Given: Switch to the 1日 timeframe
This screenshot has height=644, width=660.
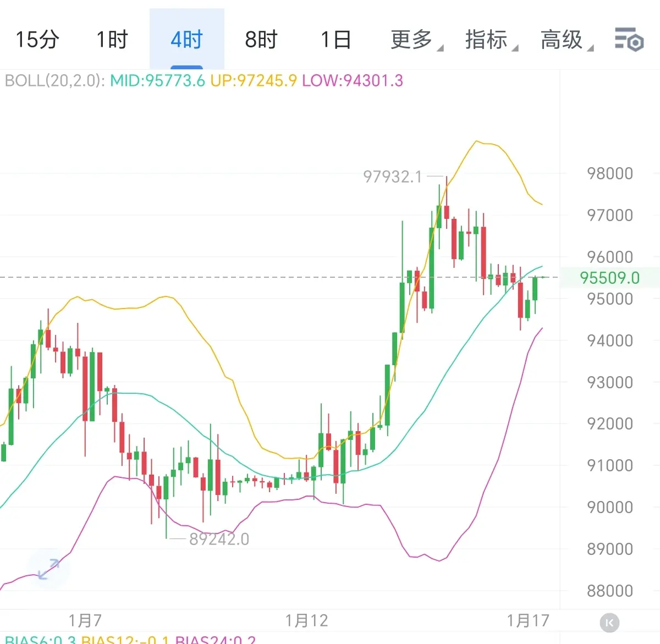Looking at the screenshot, I should (335, 40).
